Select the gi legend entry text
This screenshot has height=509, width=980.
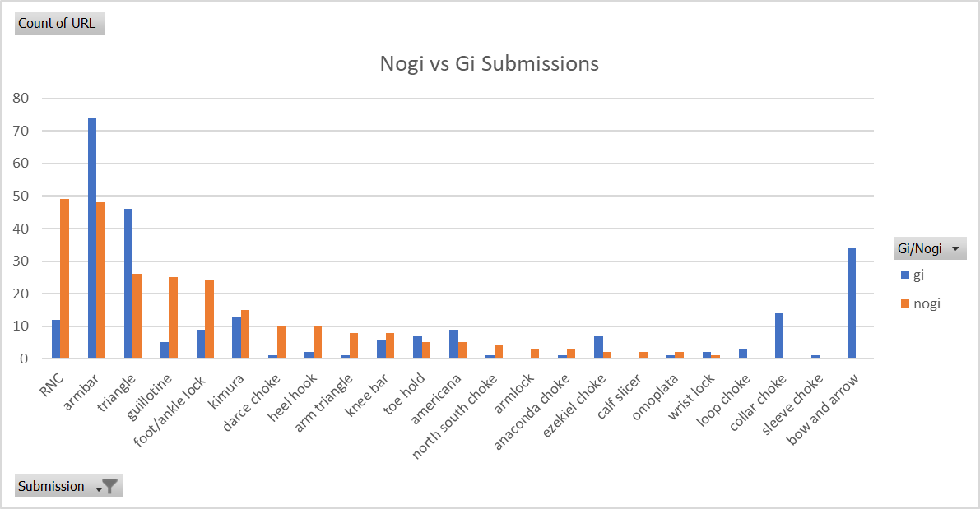pyautogui.click(x=919, y=275)
